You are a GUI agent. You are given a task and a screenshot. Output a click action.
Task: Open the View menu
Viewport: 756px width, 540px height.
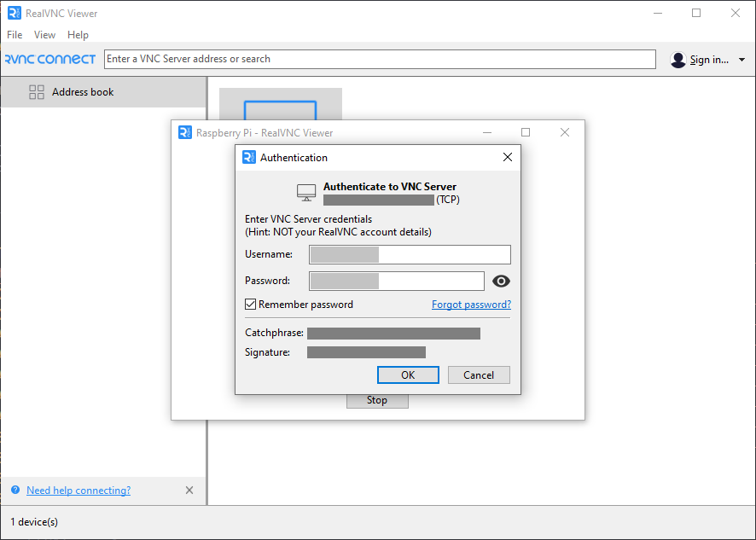pyautogui.click(x=44, y=35)
